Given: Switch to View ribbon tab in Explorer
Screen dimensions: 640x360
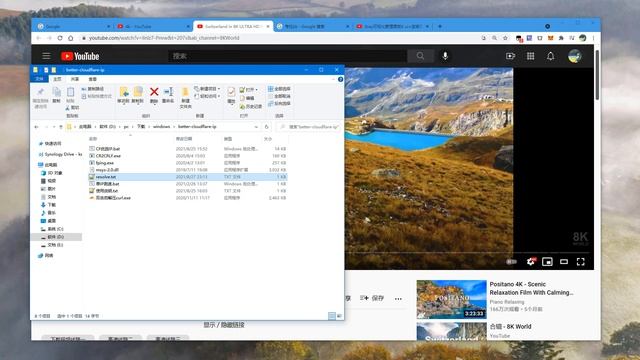Looking at the screenshot, I should click(x=93, y=79).
